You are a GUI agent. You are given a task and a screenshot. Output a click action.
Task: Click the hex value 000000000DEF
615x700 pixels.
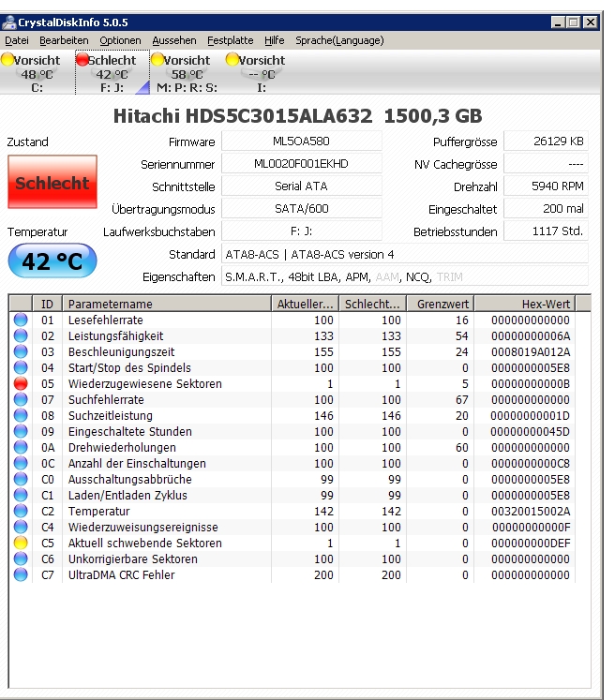pyautogui.click(x=531, y=543)
